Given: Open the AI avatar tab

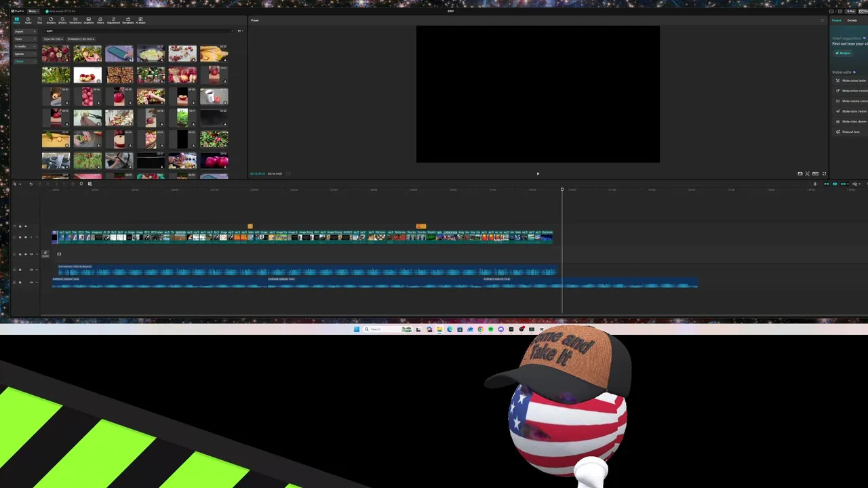Looking at the screenshot, I should pyautogui.click(x=140, y=20).
